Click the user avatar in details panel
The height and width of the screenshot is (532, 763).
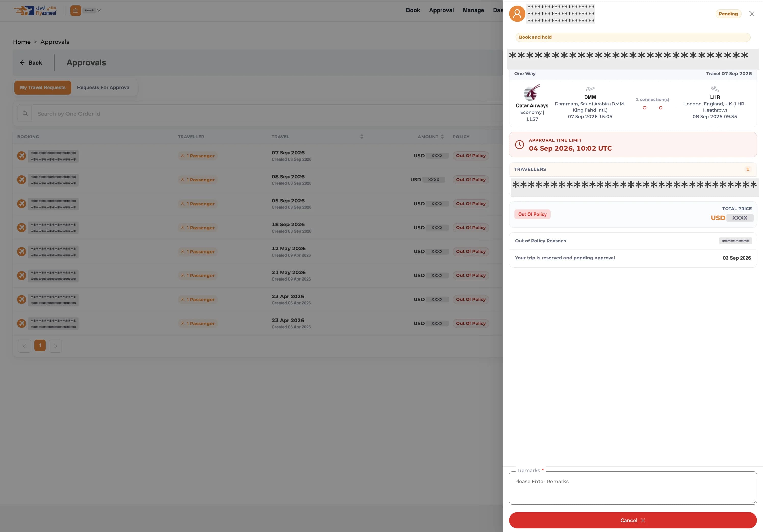point(517,14)
